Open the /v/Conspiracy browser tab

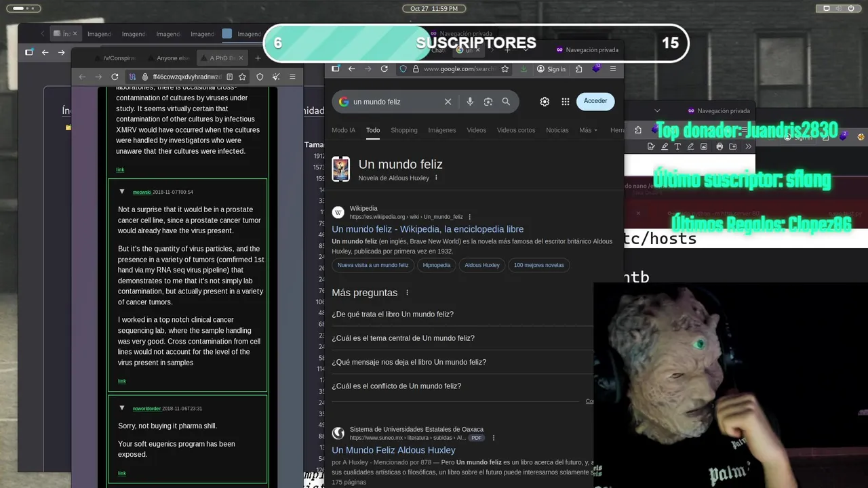pyautogui.click(x=115, y=58)
